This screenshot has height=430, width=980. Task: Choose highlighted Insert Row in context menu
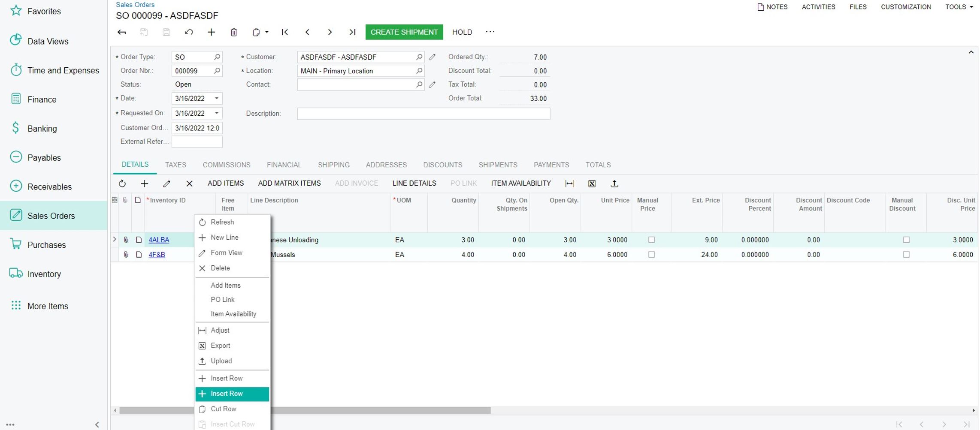pos(232,394)
